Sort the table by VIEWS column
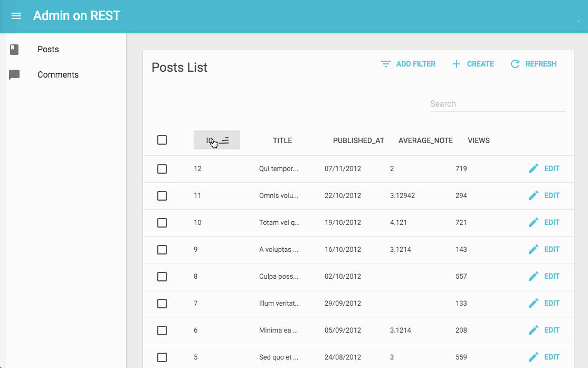The width and height of the screenshot is (588, 368). coord(479,140)
